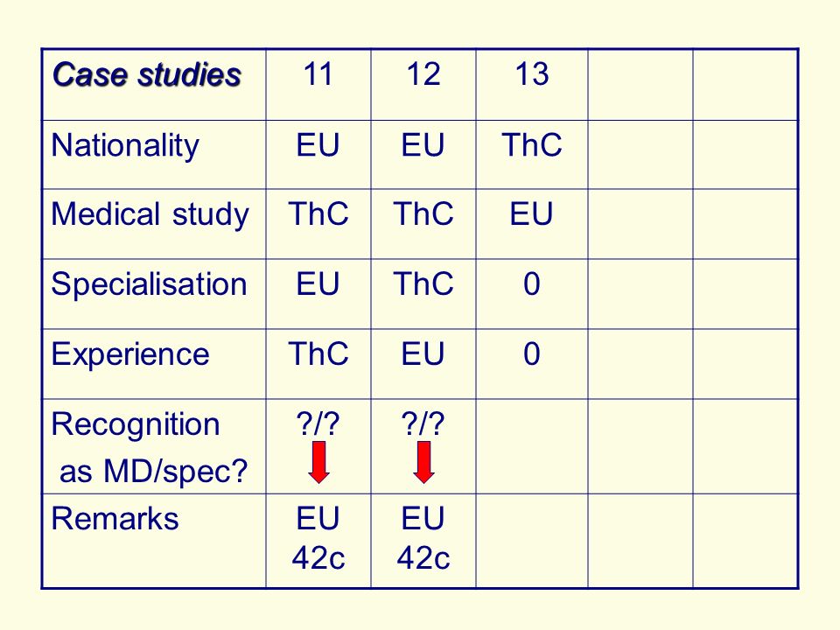Select the Medical study row label
The width and height of the screenshot is (840, 630).
click(x=150, y=214)
